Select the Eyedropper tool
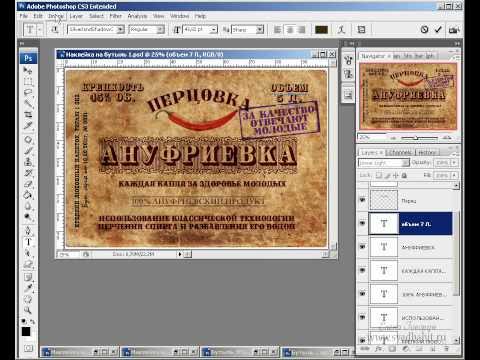This screenshot has height=360, width=480. 28,288
